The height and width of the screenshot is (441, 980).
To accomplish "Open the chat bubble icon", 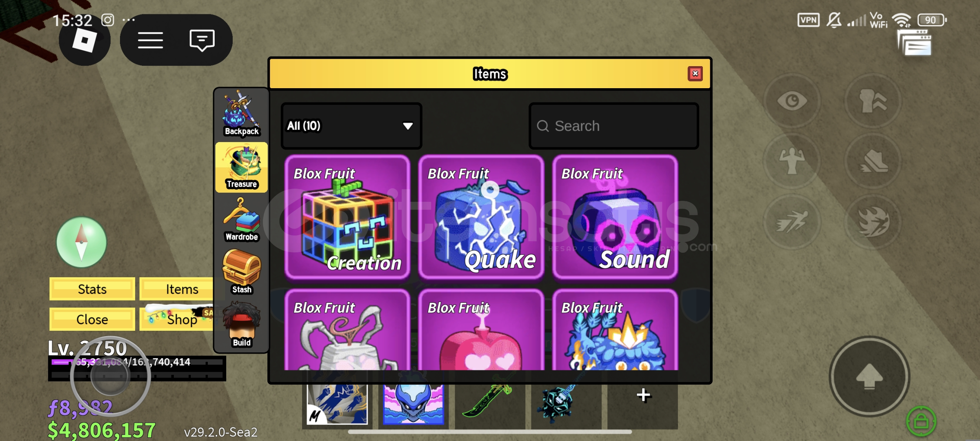I will click(202, 40).
